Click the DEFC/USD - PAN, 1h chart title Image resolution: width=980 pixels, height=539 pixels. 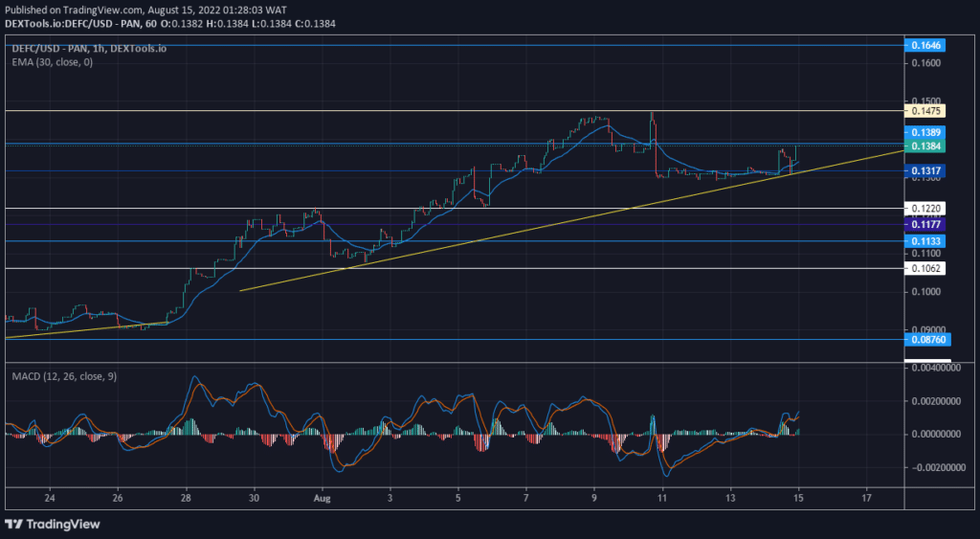pos(89,48)
